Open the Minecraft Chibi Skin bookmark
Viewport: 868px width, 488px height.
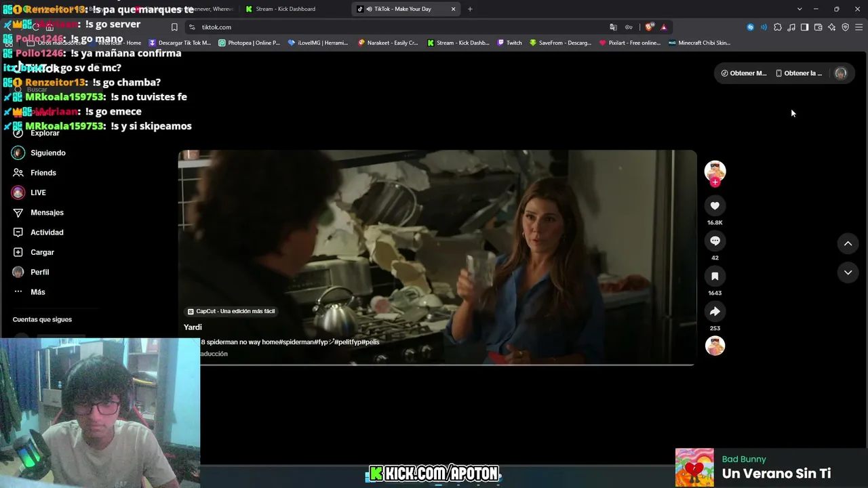click(x=699, y=43)
